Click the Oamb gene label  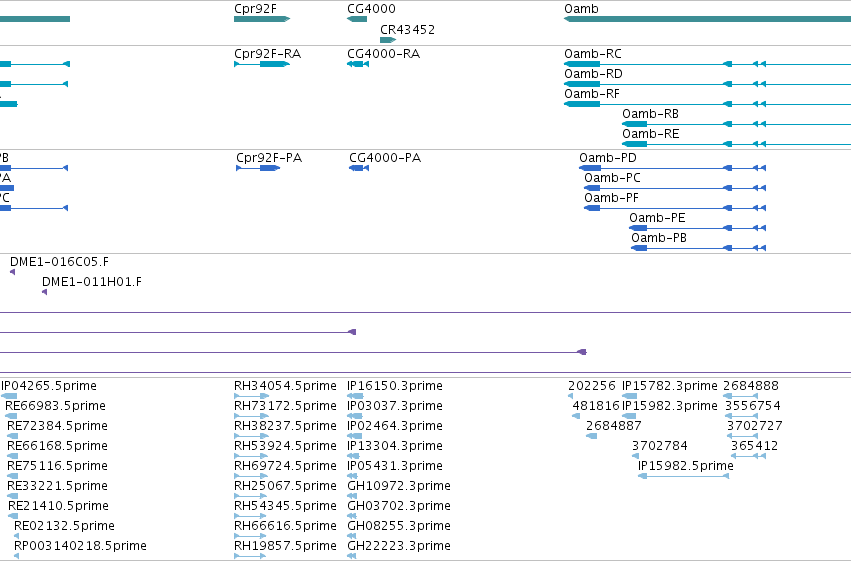click(581, 9)
